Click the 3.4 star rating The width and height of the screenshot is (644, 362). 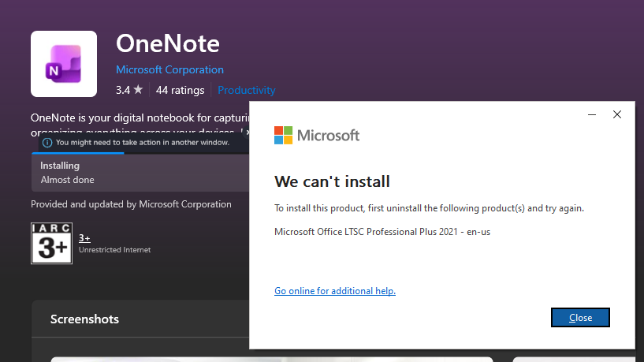point(129,90)
